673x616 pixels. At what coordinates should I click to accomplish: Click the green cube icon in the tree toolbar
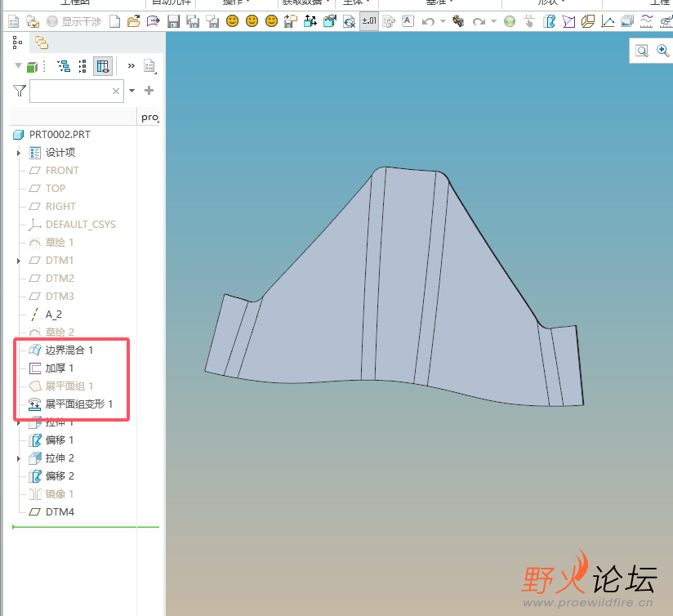click(x=32, y=67)
